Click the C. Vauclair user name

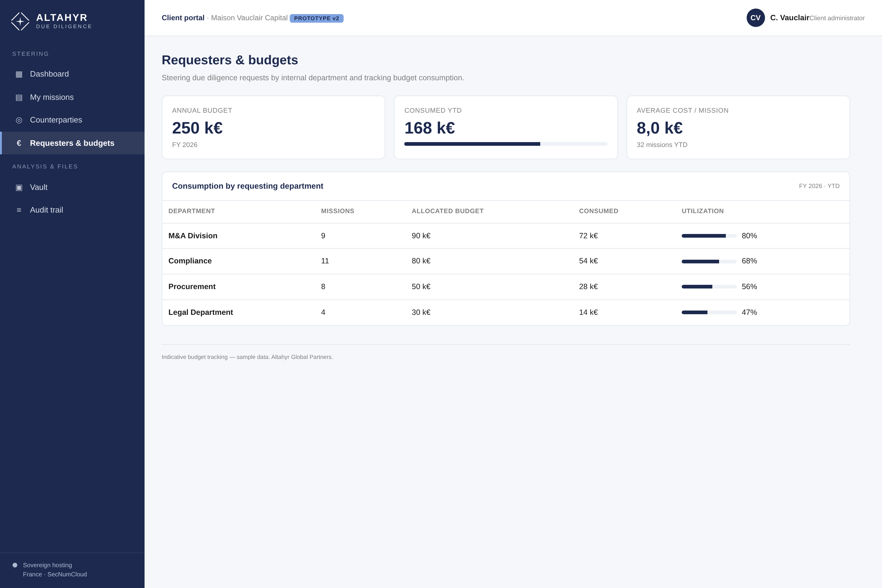(790, 18)
